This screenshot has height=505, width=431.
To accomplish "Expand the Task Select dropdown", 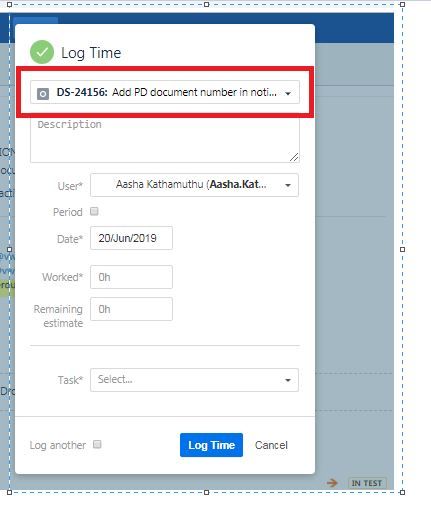I will [x=194, y=380].
